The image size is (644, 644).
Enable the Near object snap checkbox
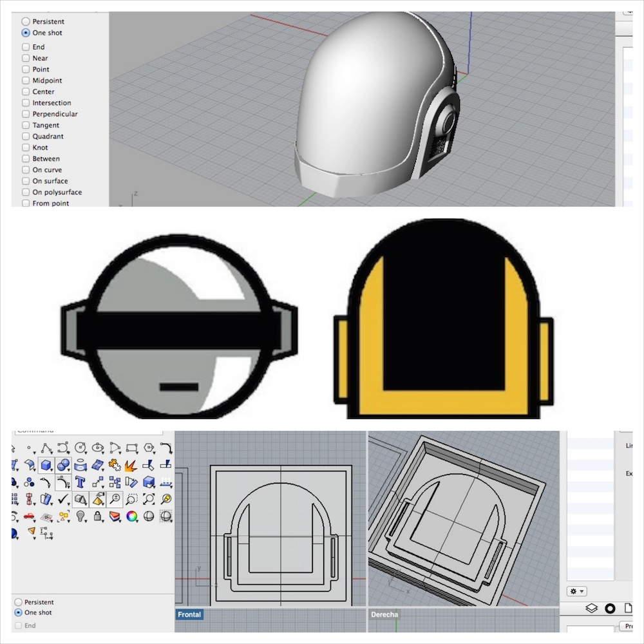26,58
